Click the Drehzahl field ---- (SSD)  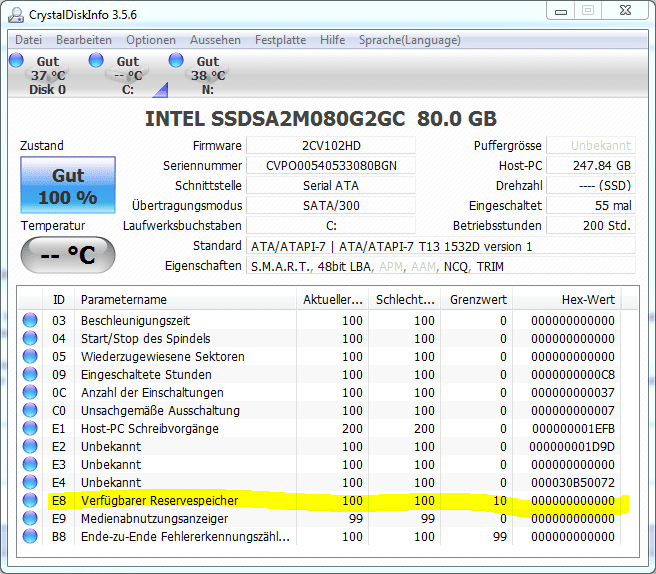click(591, 186)
